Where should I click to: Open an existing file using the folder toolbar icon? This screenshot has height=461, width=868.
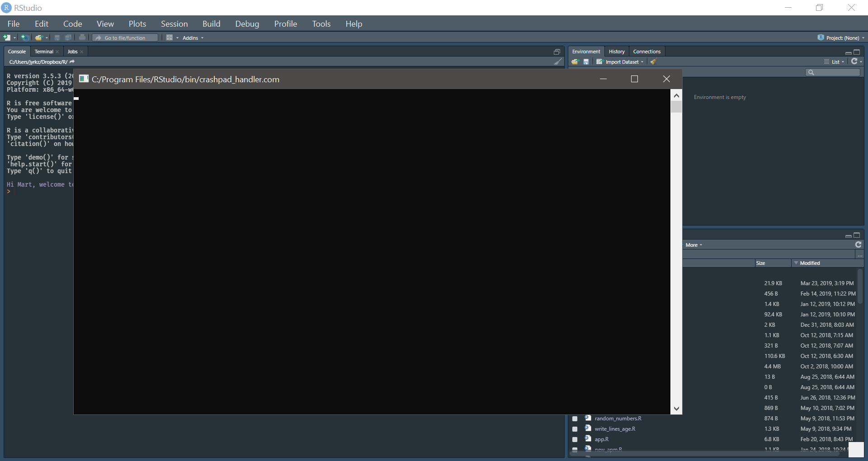click(39, 38)
